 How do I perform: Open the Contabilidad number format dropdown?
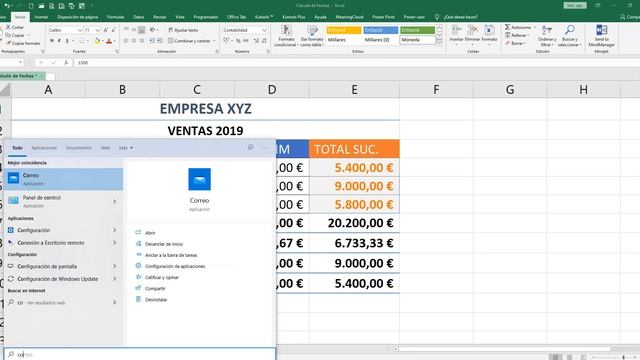tap(264, 30)
